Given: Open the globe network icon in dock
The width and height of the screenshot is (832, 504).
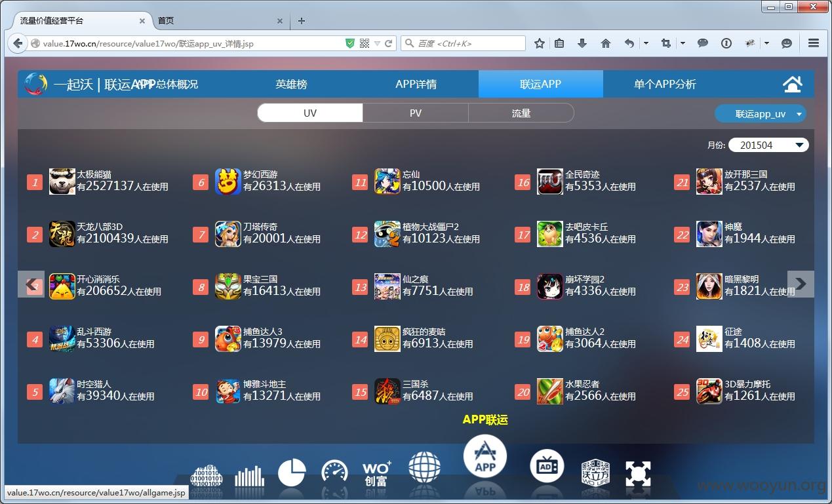Looking at the screenshot, I should click(424, 467).
